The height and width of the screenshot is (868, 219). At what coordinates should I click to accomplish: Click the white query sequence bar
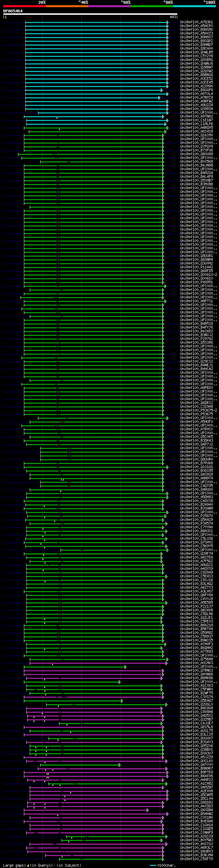point(90,14)
